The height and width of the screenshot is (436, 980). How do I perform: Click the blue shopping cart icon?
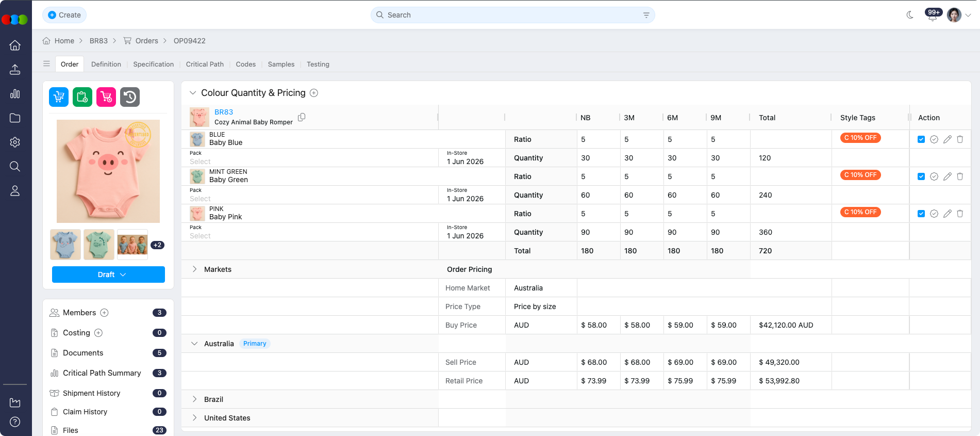59,97
